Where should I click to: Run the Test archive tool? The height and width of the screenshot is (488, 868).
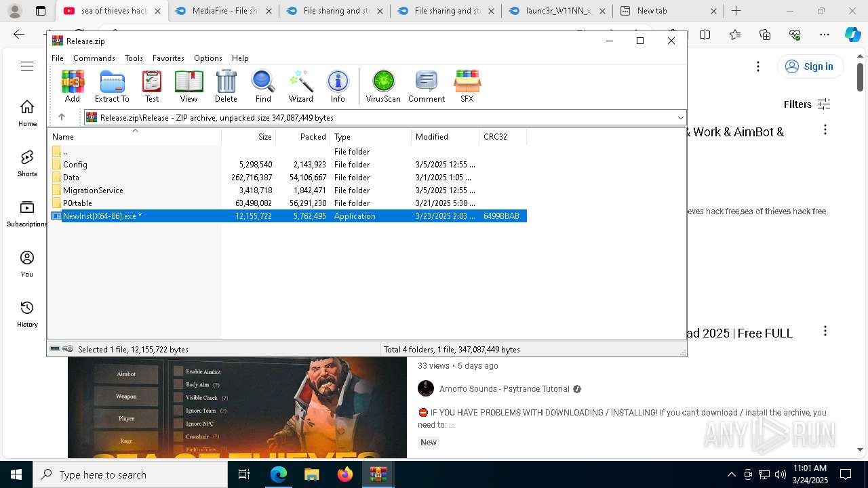tap(152, 86)
